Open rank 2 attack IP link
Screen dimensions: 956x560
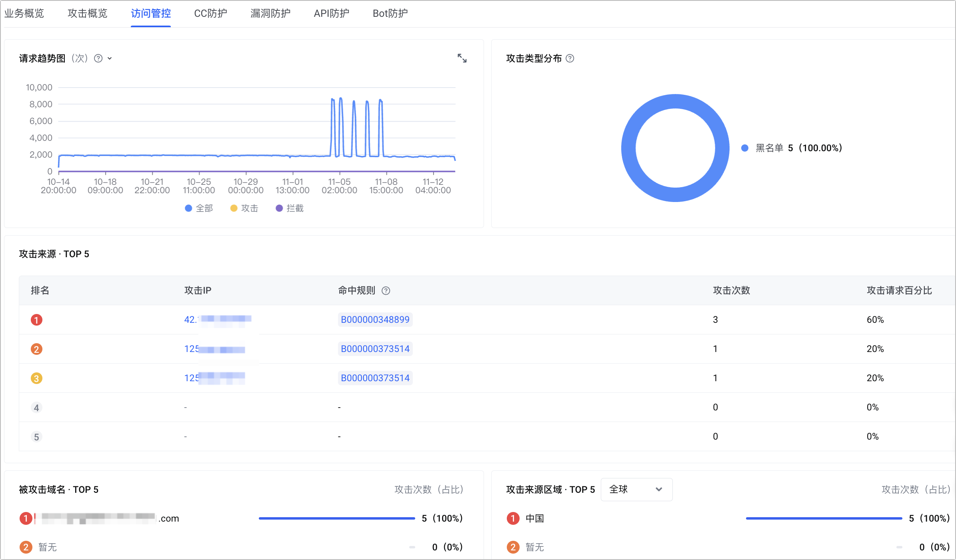[214, 349]
